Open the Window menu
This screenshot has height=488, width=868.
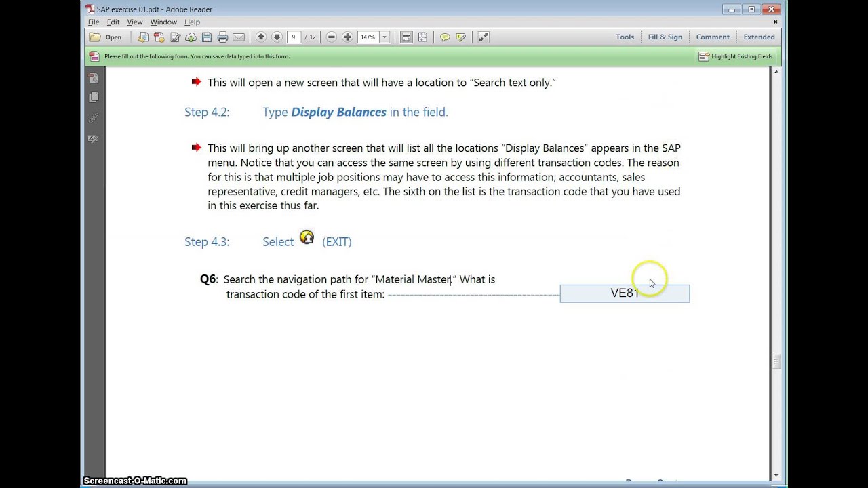click(163, 22)
